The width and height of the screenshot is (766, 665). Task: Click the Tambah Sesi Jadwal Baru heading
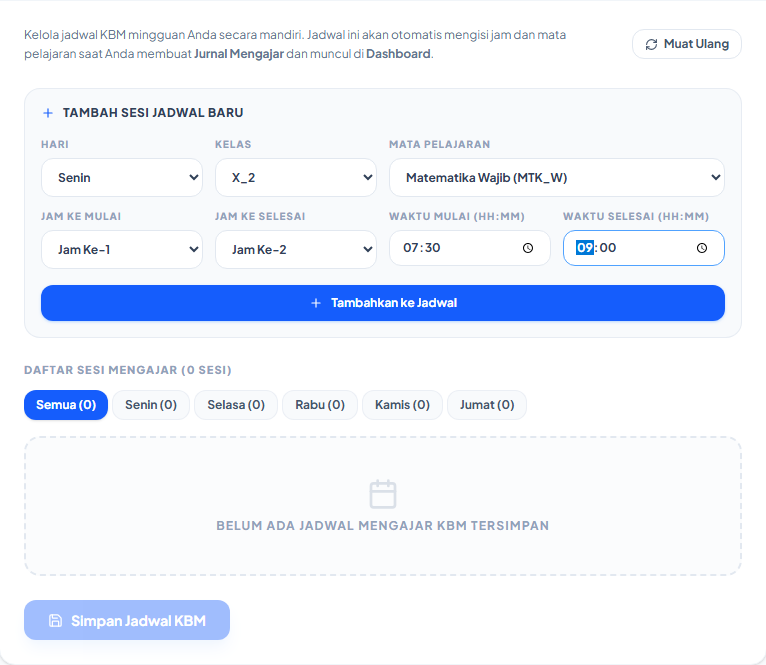(153, 113)
